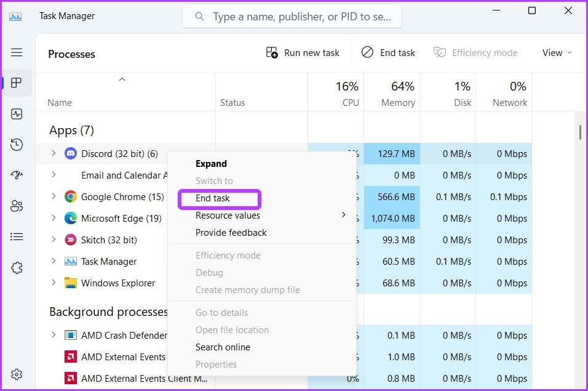
Task: Click End task in the toolbar
Action: click(388, 53)
